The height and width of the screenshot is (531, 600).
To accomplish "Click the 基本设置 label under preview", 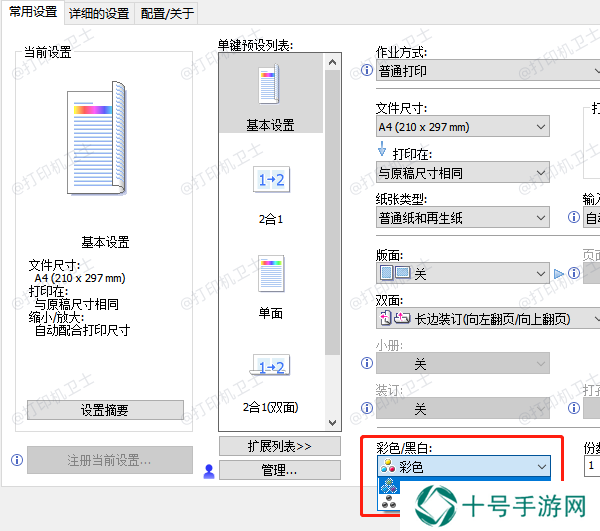I will 105,242.
